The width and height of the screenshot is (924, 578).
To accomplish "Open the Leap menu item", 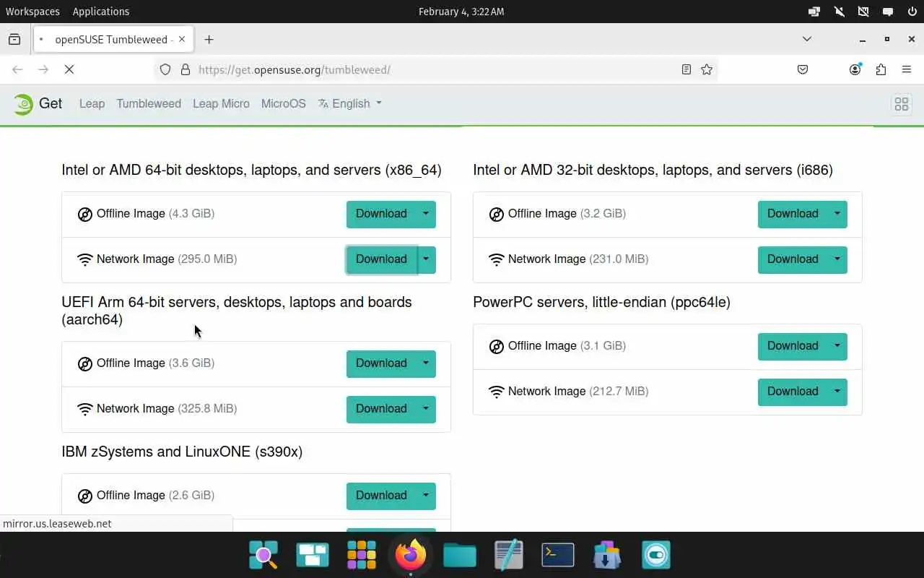I will pos(92,103).
